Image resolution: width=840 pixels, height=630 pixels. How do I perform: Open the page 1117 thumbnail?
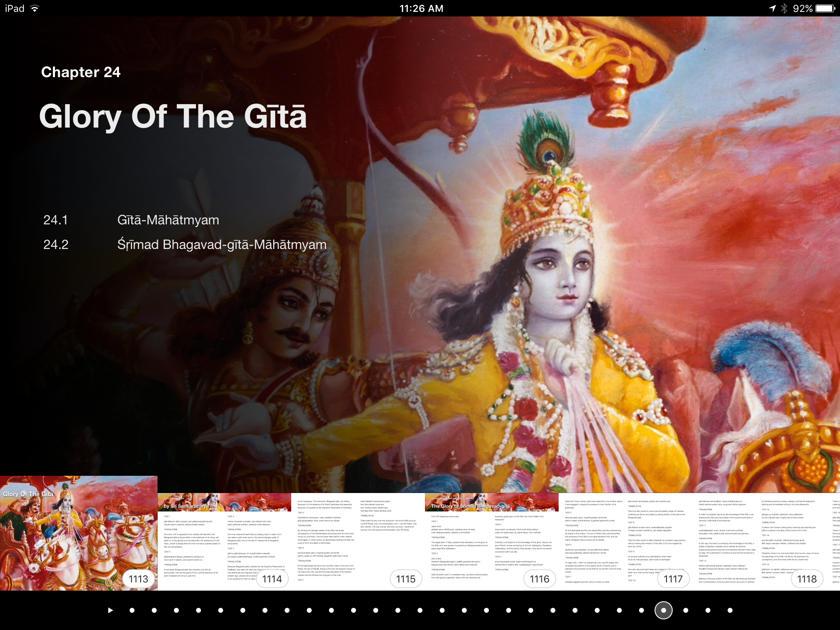coord(625,541)
